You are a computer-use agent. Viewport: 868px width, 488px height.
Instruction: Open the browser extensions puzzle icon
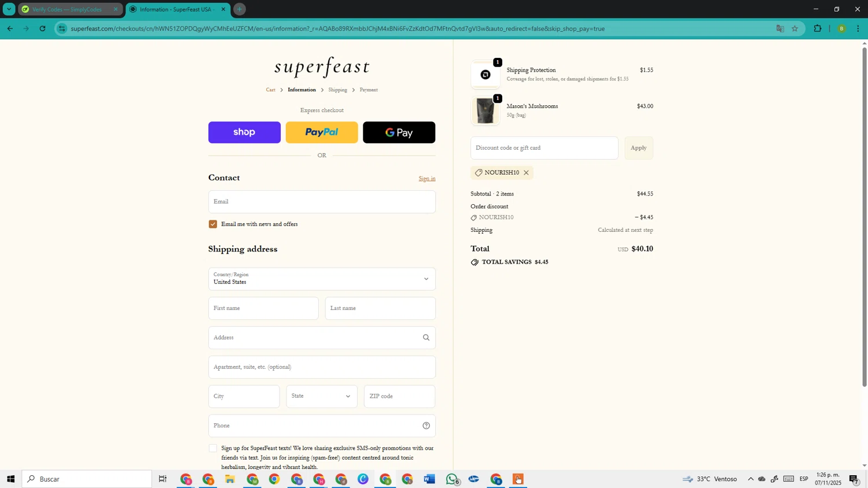818,28
